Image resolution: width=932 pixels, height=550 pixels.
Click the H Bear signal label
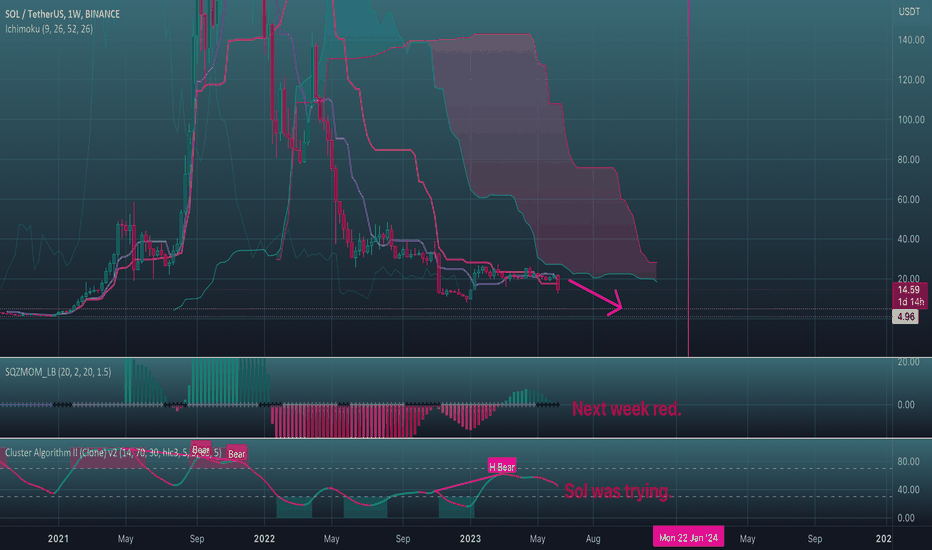pyautogui.click(x=502, y=467)
